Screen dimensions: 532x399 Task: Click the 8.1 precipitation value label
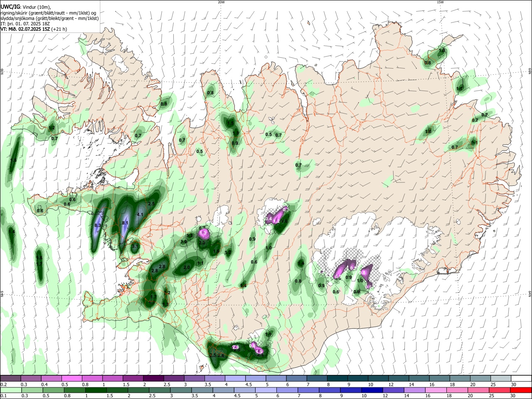(125, 223)
